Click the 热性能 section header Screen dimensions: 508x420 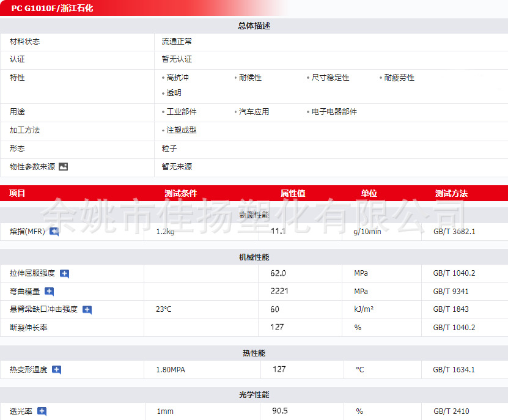pos(254,353)
